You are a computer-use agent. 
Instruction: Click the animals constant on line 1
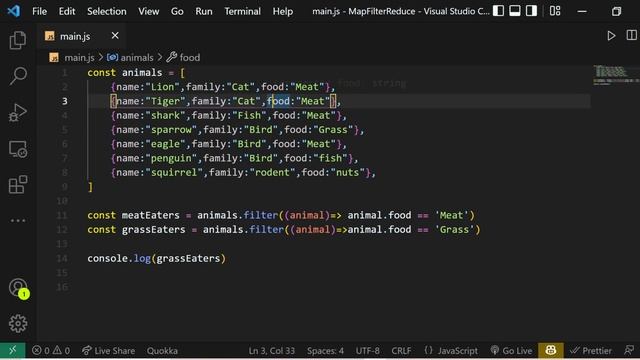[142, 73]
